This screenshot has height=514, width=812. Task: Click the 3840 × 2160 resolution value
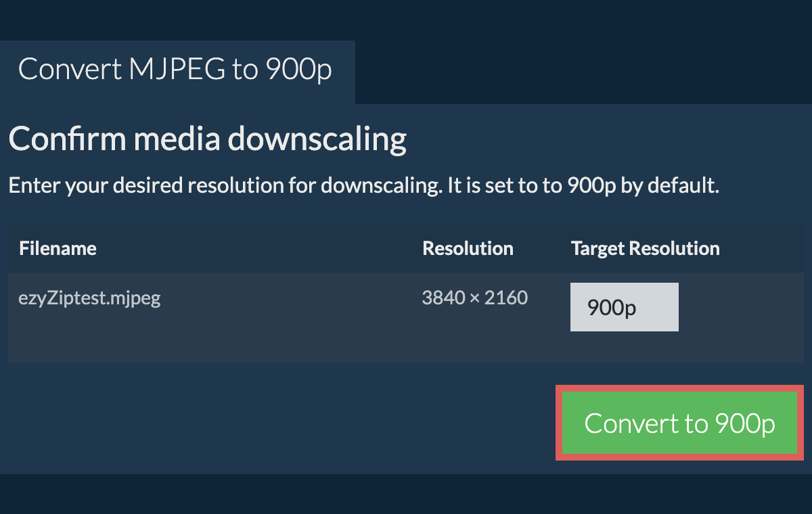[474, 298]
